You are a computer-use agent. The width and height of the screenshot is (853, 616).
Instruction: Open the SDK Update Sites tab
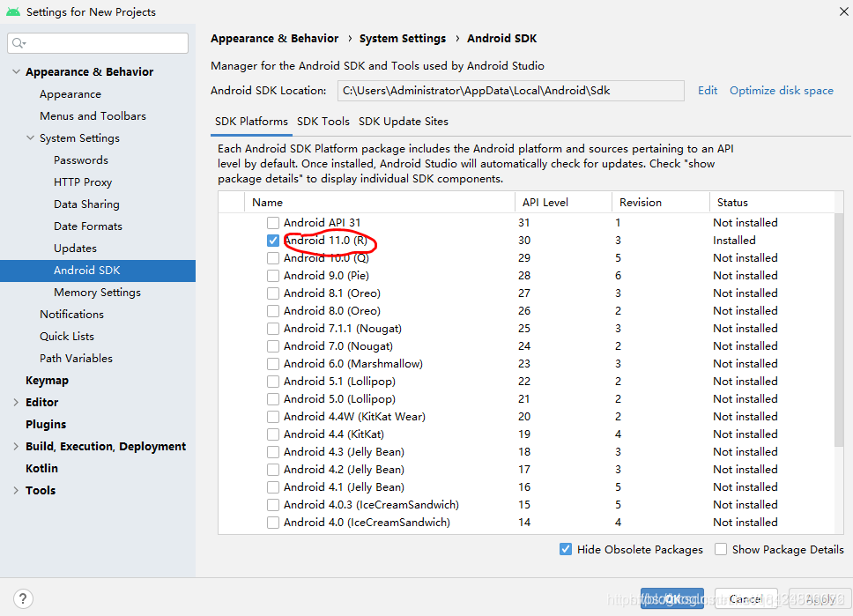(403, 122)
